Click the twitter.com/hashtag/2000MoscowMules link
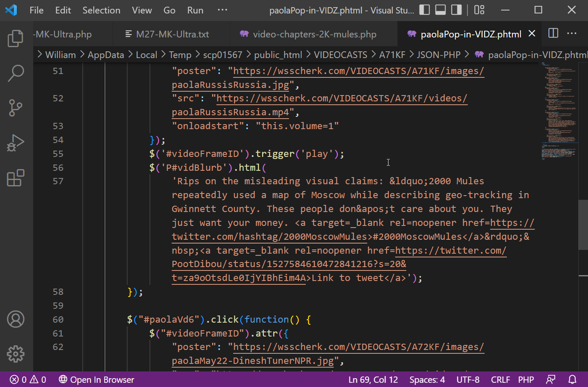588x387 pixels. coord(269,237)
